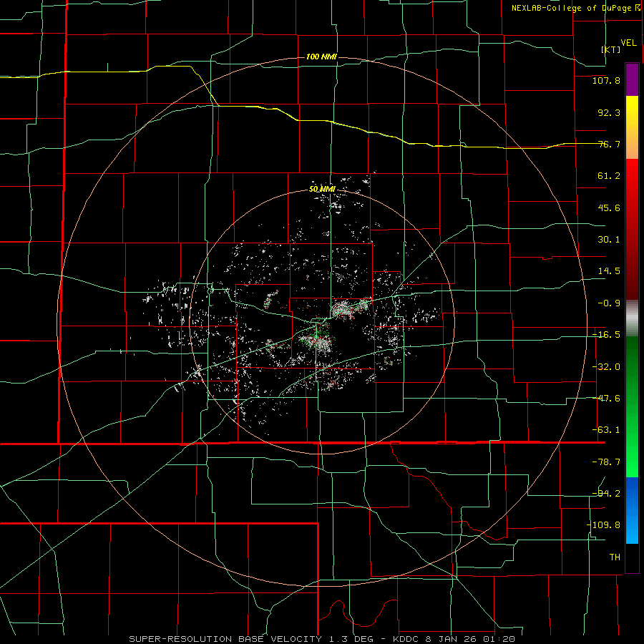
Task: Click the [KT] units label
Action: 611,49
